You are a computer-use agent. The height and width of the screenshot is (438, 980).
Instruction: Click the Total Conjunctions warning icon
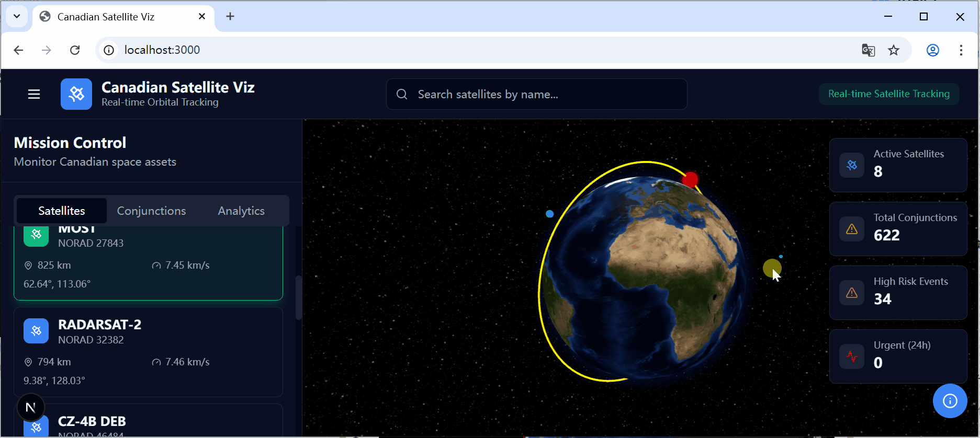(x=852, y=229)
